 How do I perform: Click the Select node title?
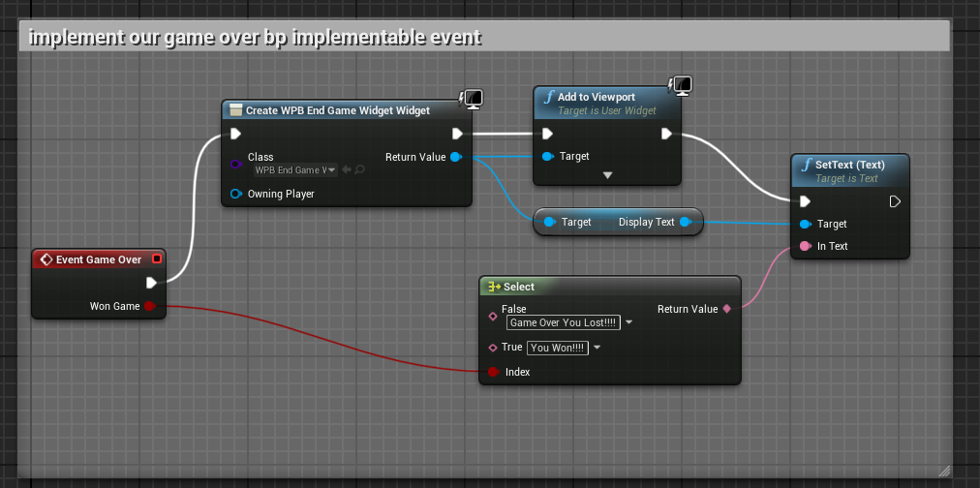[x=519, y=287]
